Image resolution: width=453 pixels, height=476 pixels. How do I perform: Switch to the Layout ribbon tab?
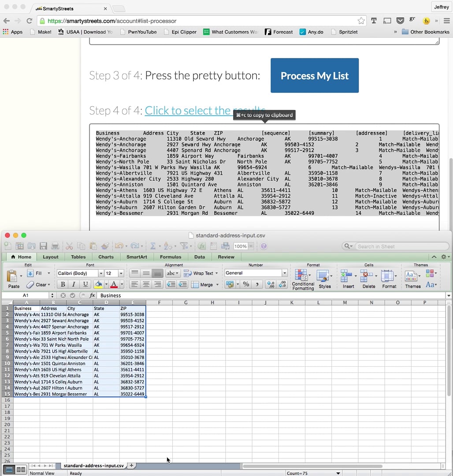coord(50,257)
